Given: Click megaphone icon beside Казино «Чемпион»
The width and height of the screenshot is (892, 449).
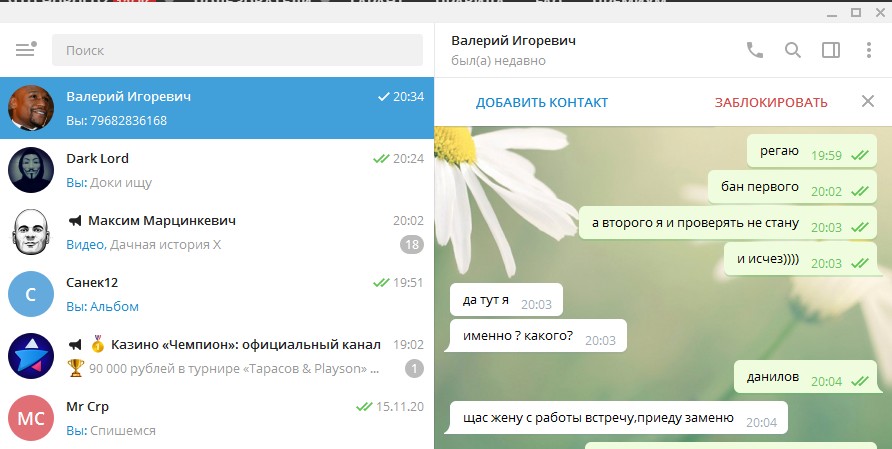Looking at the screenshot, I should (x=75, y=344).
